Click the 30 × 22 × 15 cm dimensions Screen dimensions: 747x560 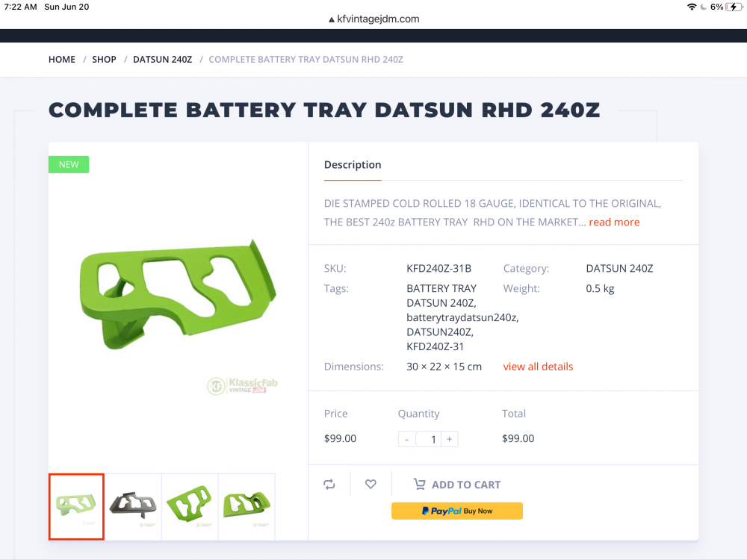pos(444,367)
